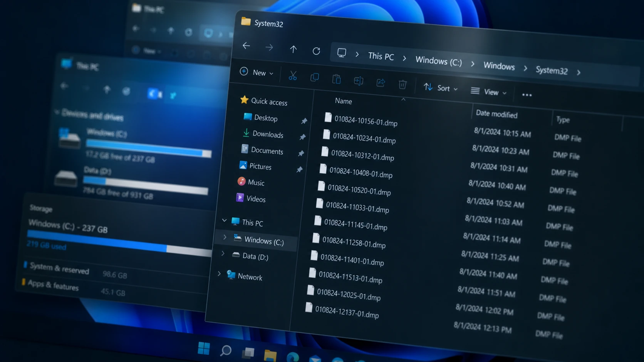Viewport: 644px width, 362px height.
Task: Collapse the This PC tree node
Action: point(224,220)
